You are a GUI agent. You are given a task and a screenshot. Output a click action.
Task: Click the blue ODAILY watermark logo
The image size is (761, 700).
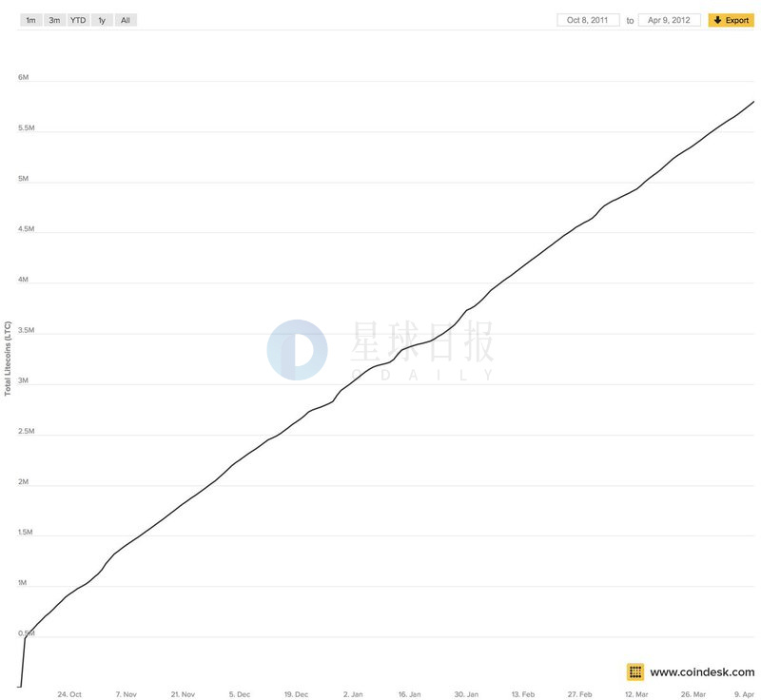point(297,350)
